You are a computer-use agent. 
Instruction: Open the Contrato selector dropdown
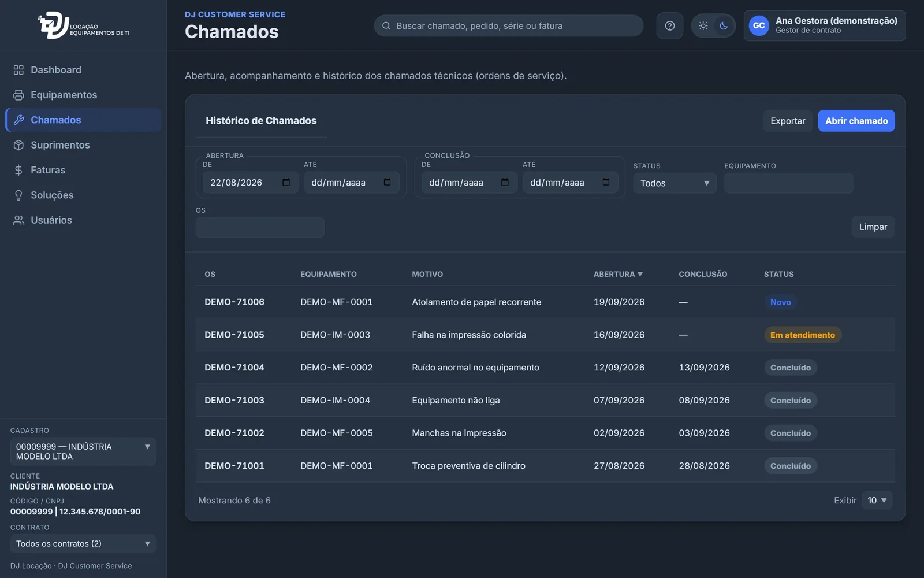[x=83, y=544]
